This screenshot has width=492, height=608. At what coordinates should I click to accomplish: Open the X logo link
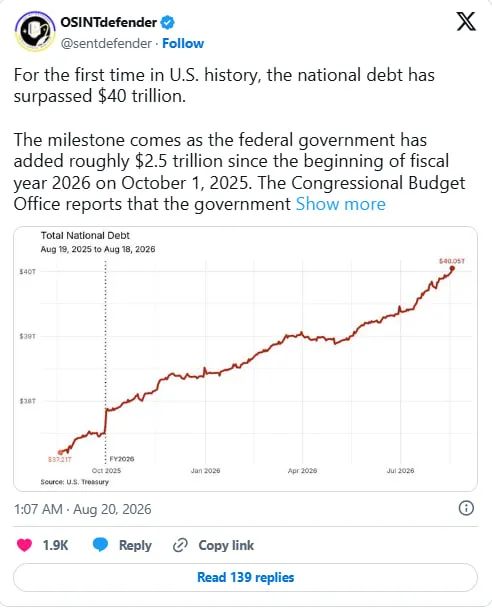[x=466, y=21]
